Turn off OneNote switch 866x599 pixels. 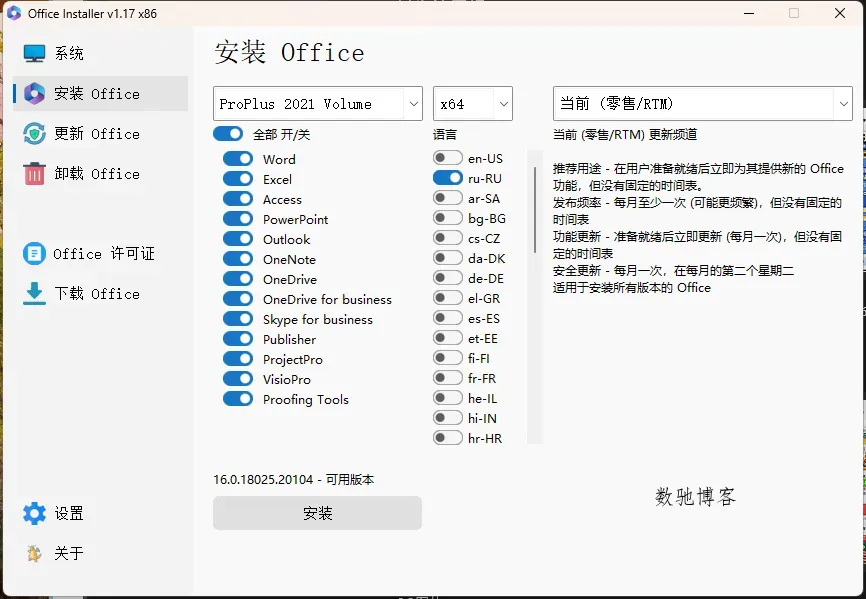tap(238, 259)
